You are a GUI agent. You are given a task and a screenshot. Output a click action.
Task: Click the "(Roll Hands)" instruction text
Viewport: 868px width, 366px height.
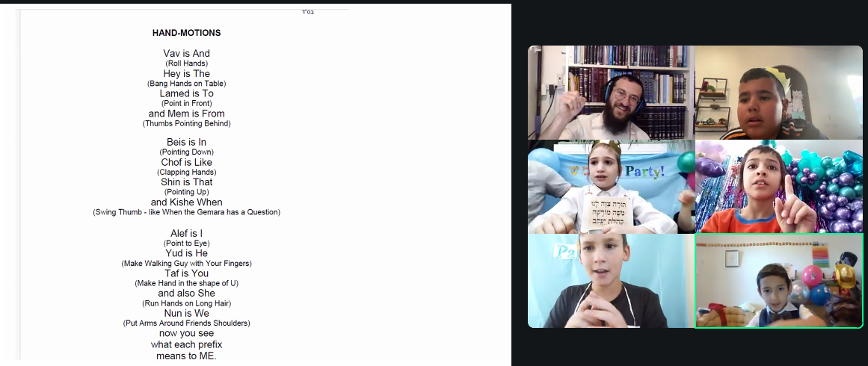coord(186,63)
